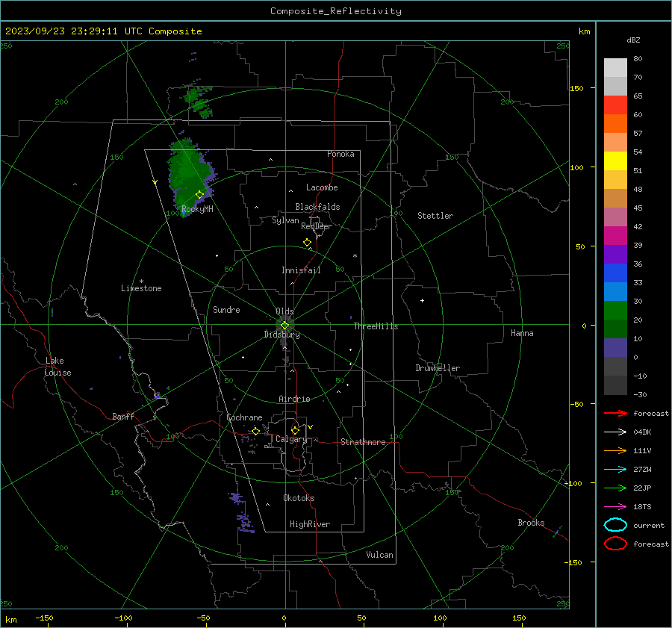Select the green 22JP arrow icon

click(615, 488)
